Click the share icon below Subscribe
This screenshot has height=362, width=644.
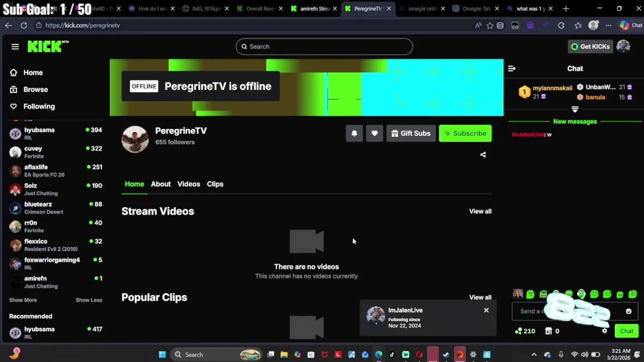tap(483, 155)
